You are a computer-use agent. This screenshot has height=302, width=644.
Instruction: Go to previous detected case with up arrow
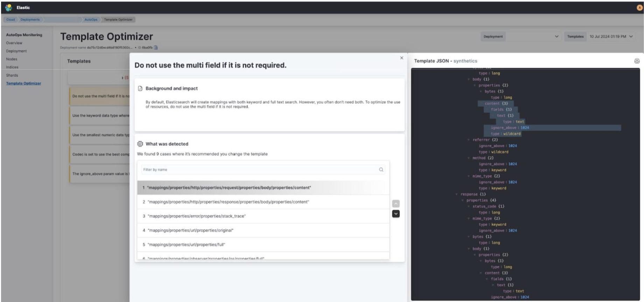pos(396,203)
